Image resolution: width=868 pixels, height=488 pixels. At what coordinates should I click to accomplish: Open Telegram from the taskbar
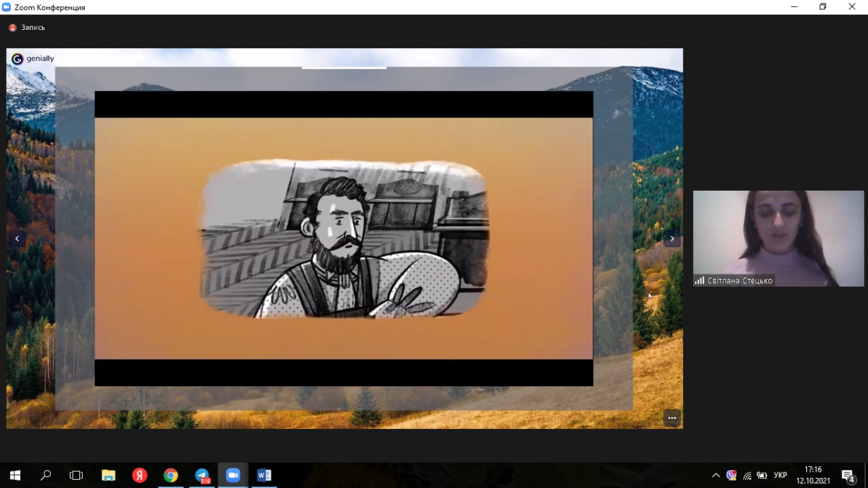202,475
